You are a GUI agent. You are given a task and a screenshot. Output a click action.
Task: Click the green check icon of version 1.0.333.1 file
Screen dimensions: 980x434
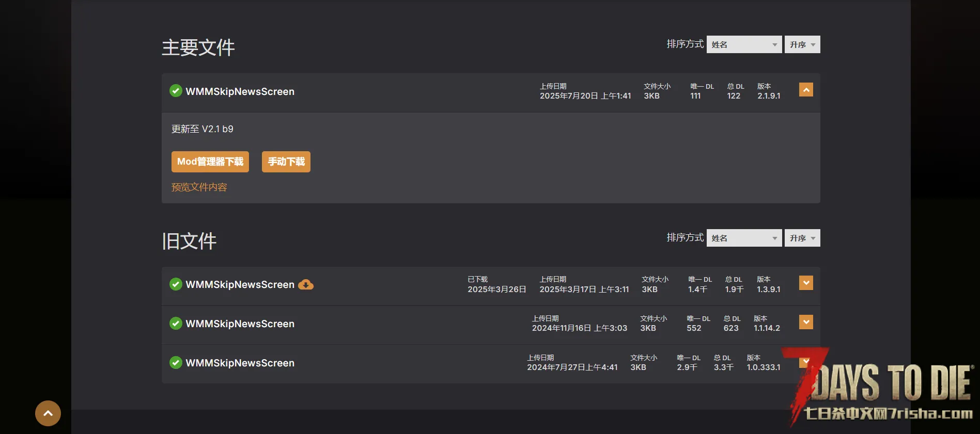pos(176,363)
